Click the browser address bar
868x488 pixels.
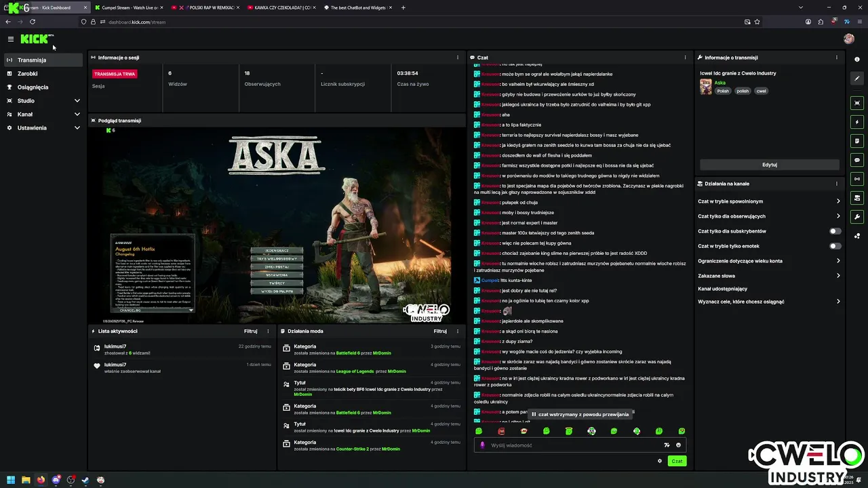tap(420, 22)
